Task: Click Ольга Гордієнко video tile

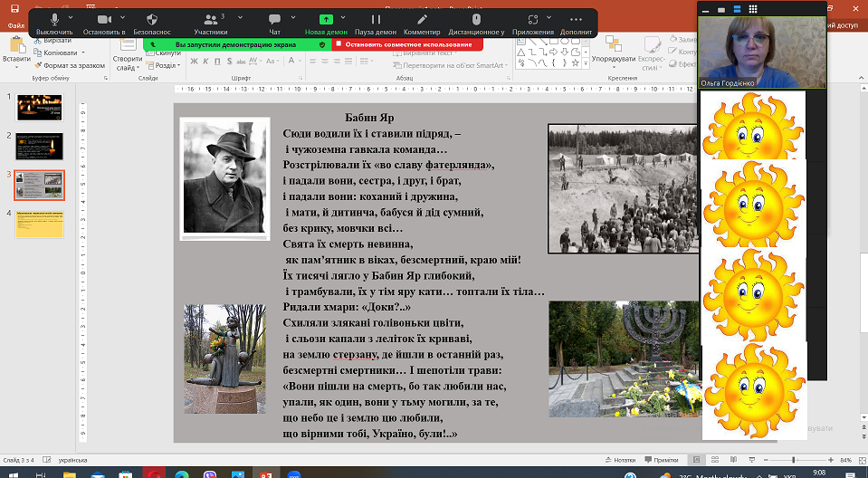Action: click(762, 52)
